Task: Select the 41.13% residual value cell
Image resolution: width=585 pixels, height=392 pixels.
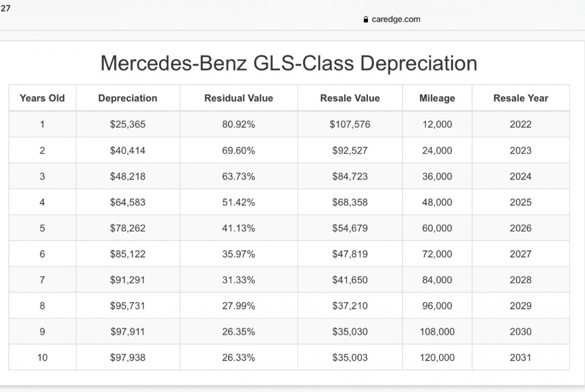Action: click(x=239, y=228)
